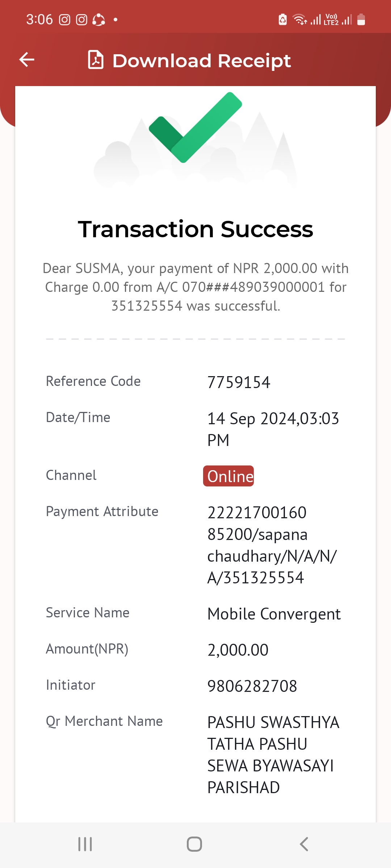Tap the Android back chevron button
This screenshot has width=391, height=868.
click(x=304, y=844)
